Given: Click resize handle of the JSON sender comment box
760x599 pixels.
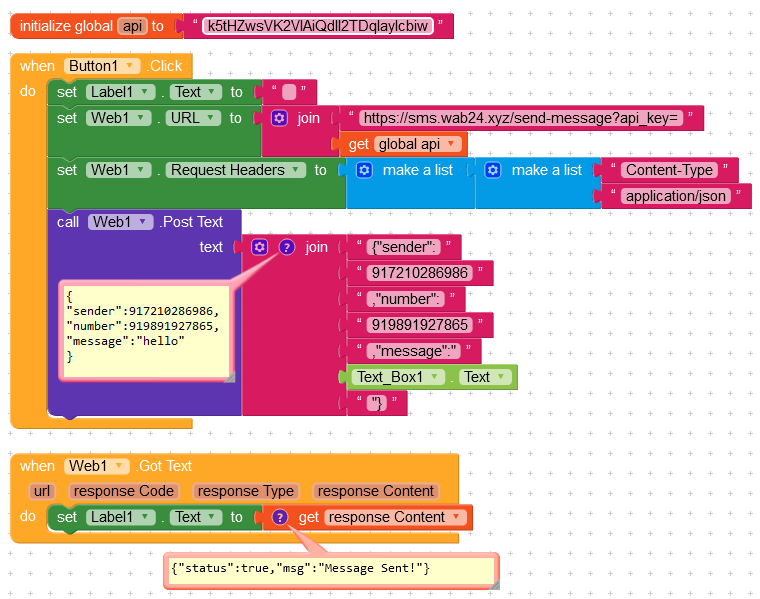Looking at the screenshot, I should coord(229,376).
